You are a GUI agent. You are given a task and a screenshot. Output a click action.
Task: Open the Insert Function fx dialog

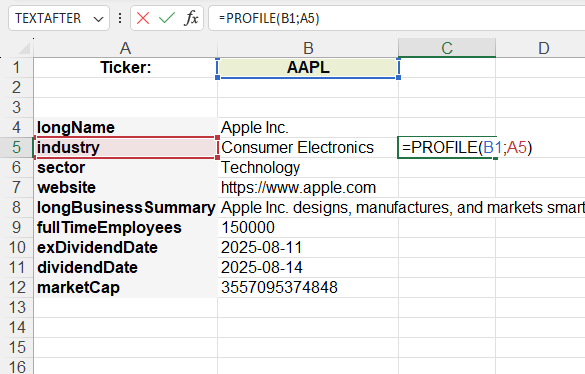[x=191, y=18]
